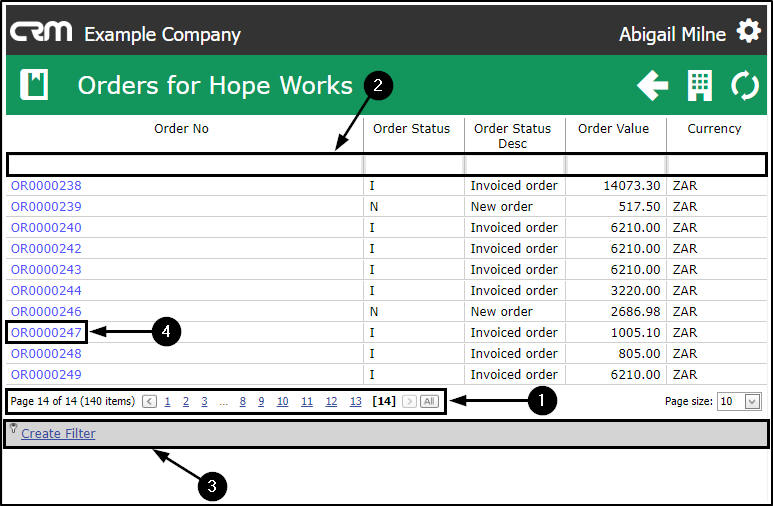Click the back arrow icon
Screen dimensions: 773x506
tap(653, 85)
